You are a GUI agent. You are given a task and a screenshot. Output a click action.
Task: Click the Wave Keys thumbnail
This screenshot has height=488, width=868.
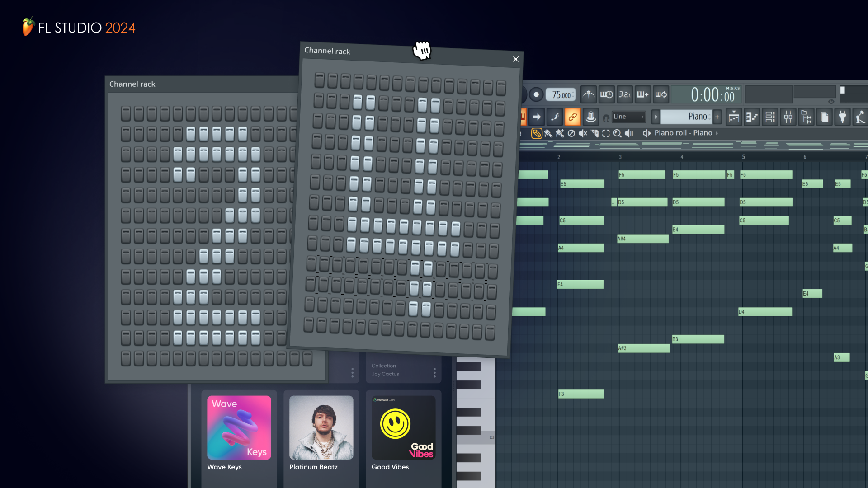pyautogui.click(x=239, y=427)
